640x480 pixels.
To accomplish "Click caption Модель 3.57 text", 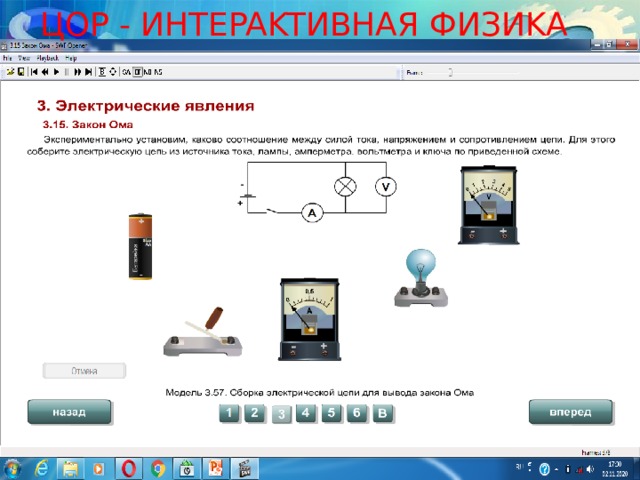I will pos(319,393).
